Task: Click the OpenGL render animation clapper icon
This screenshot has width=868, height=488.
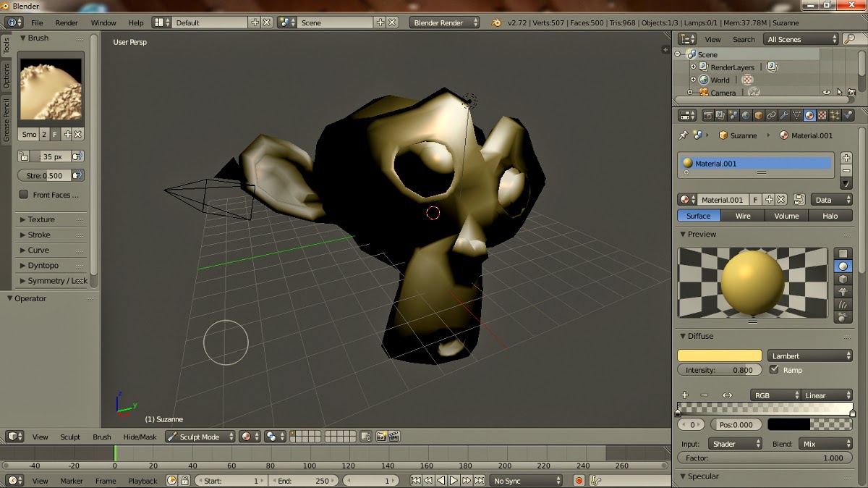Action: click(x=394, y=437)
